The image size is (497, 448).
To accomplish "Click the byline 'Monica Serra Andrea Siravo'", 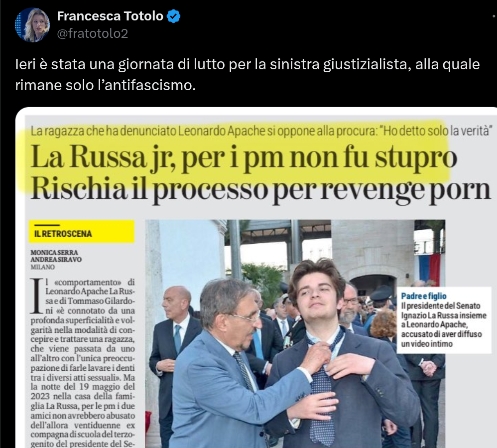I will pos(56,256).
